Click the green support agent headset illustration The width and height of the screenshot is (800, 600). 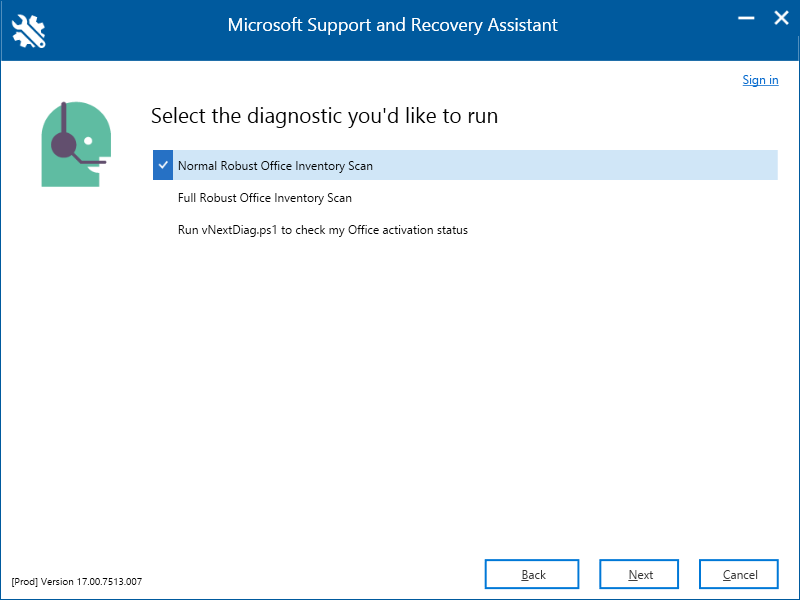tap(76, 144)
